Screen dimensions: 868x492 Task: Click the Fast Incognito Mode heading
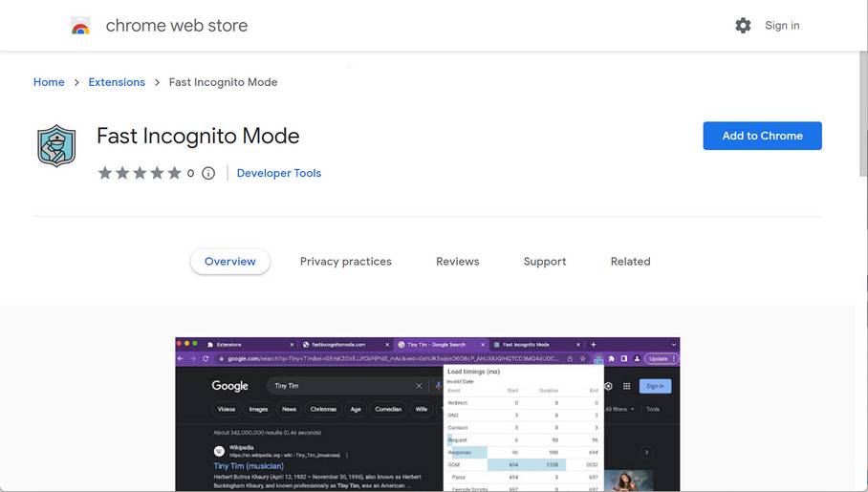click(198, 136)
